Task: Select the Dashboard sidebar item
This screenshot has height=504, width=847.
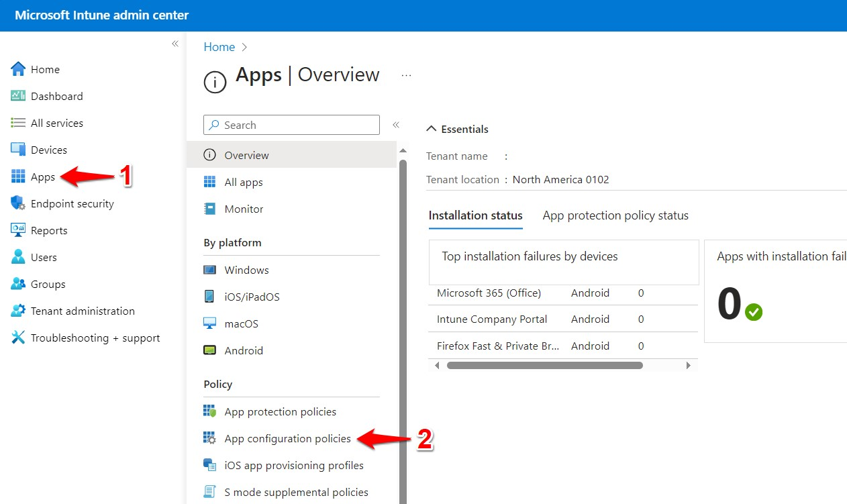Action: tap(56, 95)
